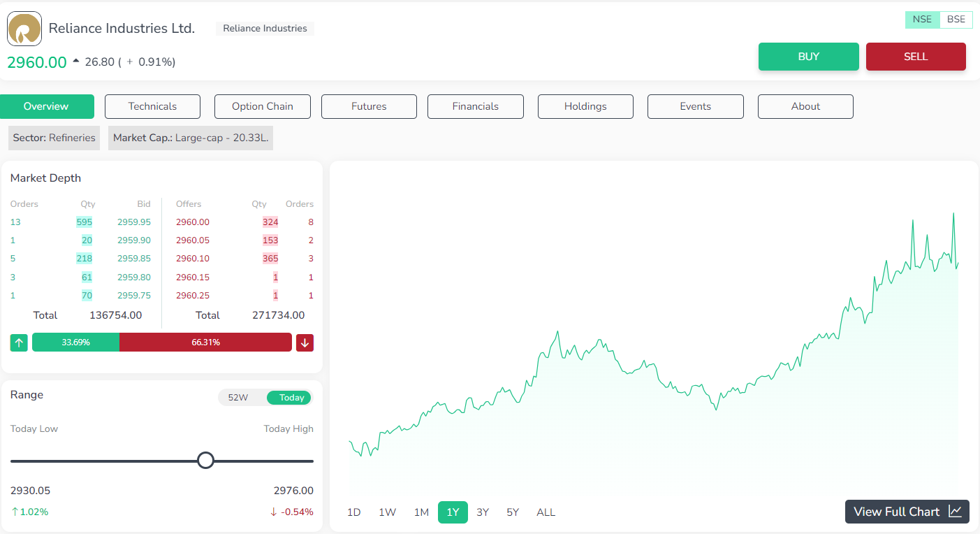
Task: Click the +1.02% from low indicator
Action: (x=29, y=512)
